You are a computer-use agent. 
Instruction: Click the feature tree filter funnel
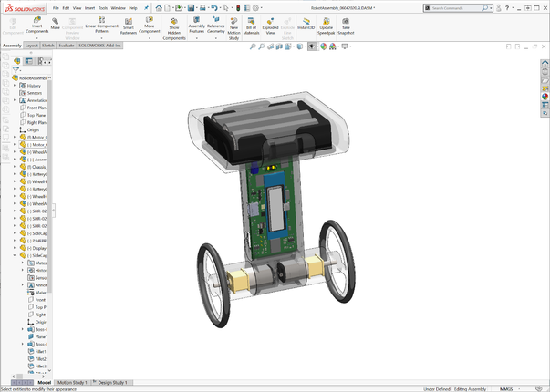point(16,70)
